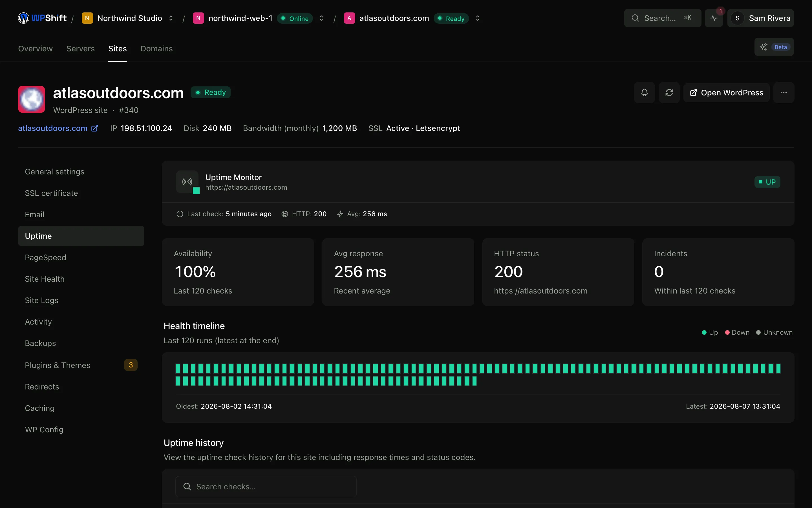Open the Servers tab
Screen dimensions: 812x508
(x=81, y=49)
